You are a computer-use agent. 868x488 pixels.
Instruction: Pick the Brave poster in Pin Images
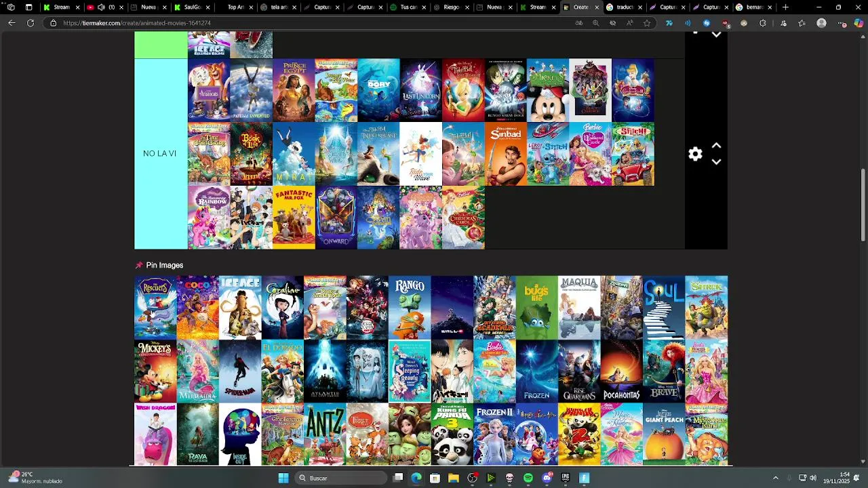pyautogui.click(x=664, y=371)
